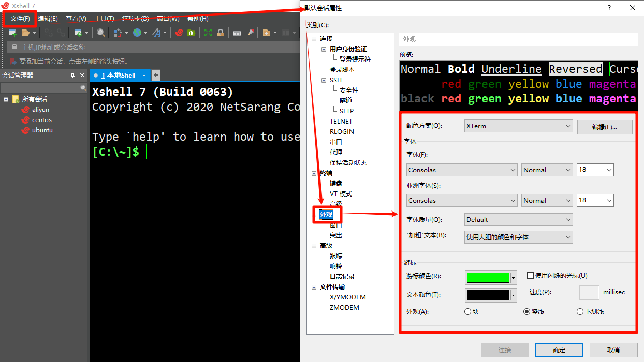Viewport: 644px width, 362px height.
Task: Open the 帮助(H) menu
Action: (197, 19)
